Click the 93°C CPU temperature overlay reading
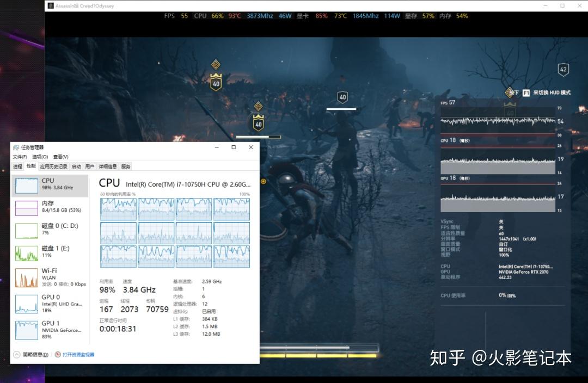The image size is (588, 383). (235, 16)
